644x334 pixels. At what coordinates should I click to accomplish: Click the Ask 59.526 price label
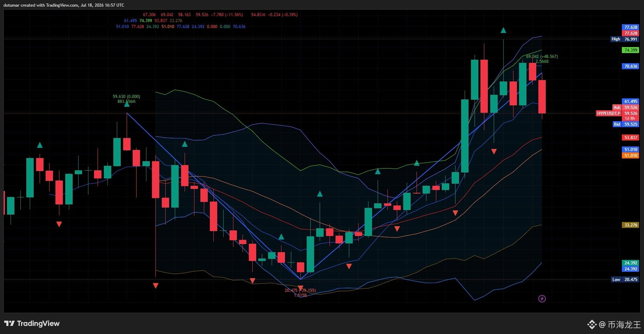[626, 107]
